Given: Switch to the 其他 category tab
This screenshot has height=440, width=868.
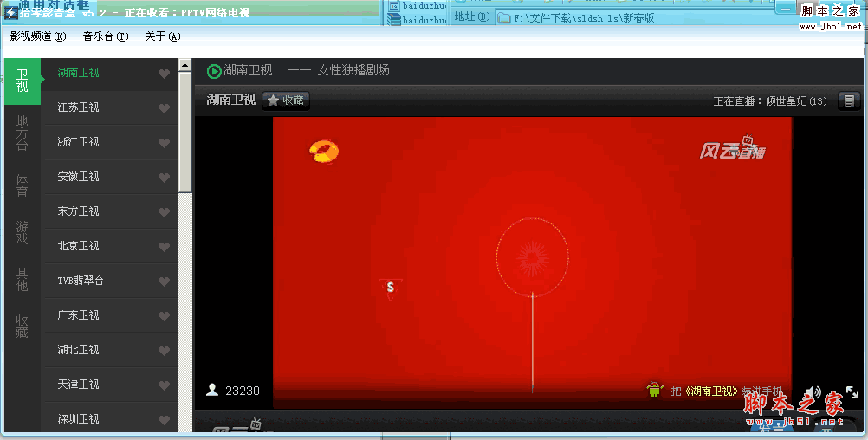Looking at the screenshot, I should (x=23, y=280).
